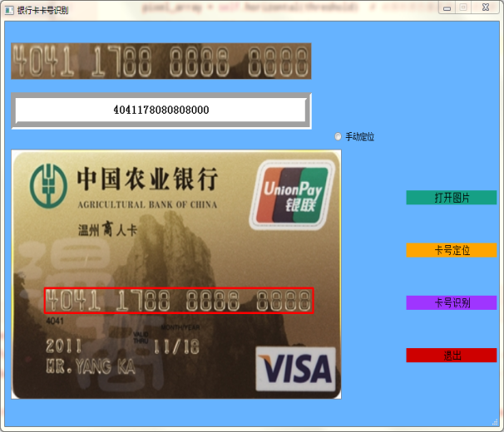Minimize the 银行卡卡号识别 window

coord(447,7)
